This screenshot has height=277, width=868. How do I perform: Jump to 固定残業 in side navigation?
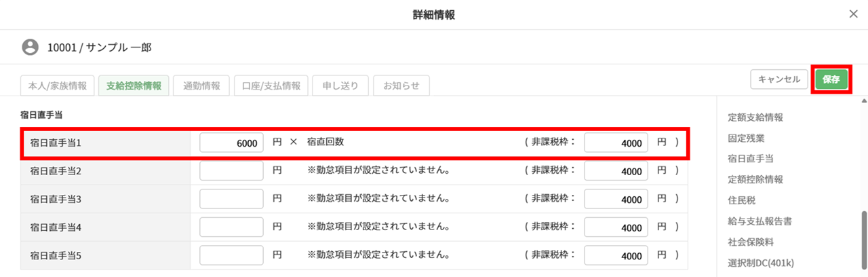[x=746, y=138]
